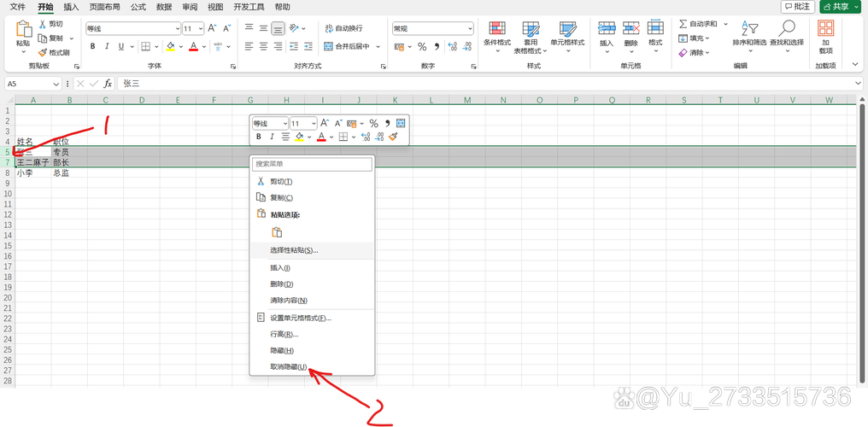Click the Find and Select (查找和选择) magnifier icon

point(786,29)
